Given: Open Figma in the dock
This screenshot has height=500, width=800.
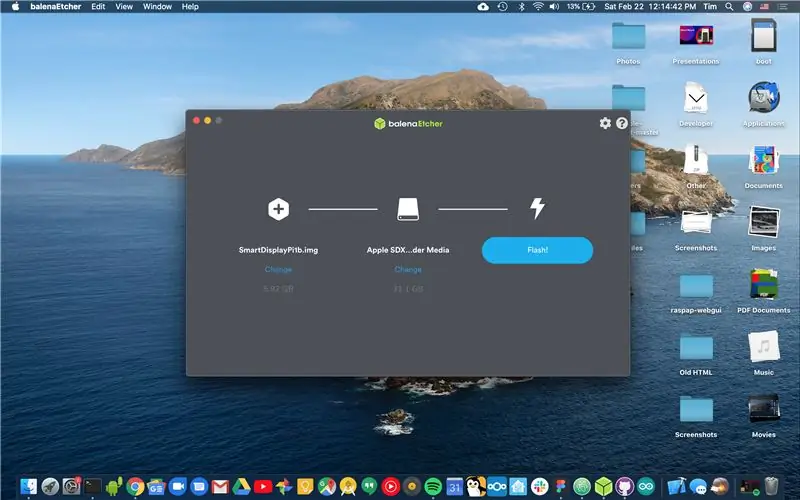Looking at the screenshot, I should coord(560,486).
